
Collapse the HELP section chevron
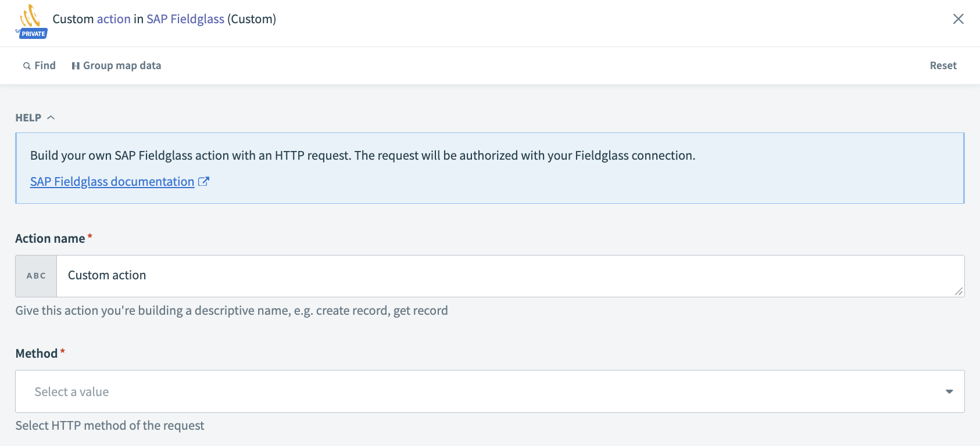tap(51, 118)
